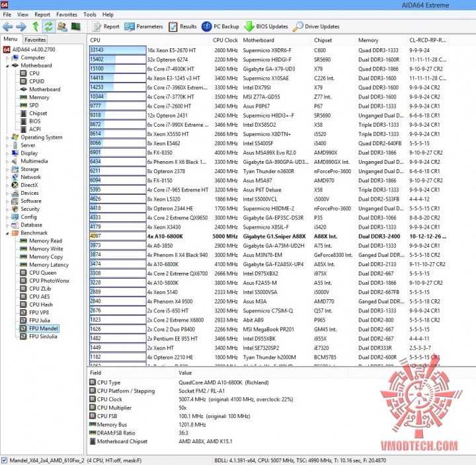Select the CPU Queen benchmark
476x465 pixels.
[42, 273]
